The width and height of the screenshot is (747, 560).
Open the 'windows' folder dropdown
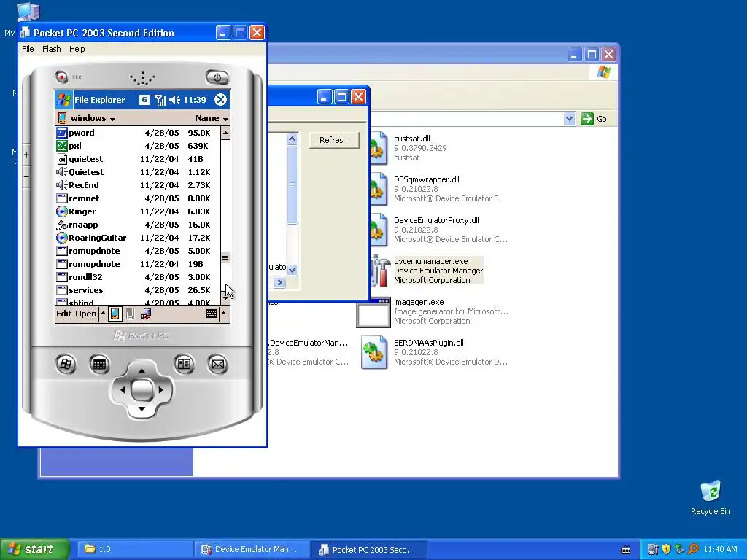point(93,118)
